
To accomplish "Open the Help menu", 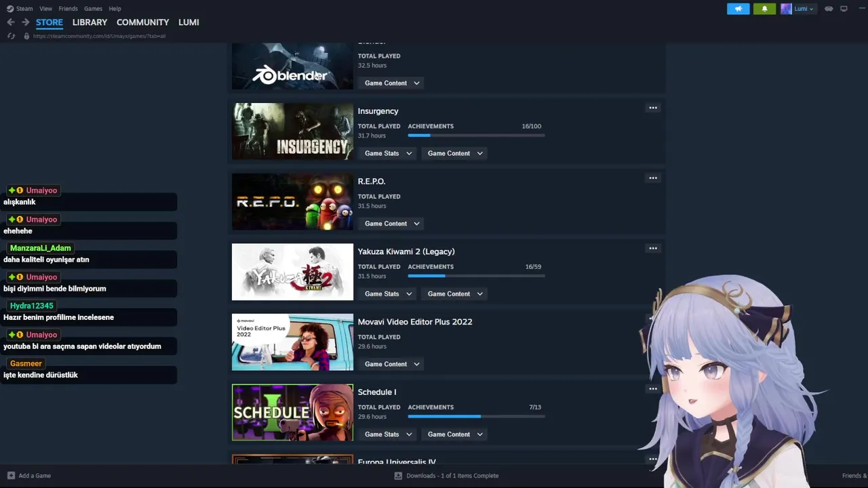I will [x=115, y=9].
